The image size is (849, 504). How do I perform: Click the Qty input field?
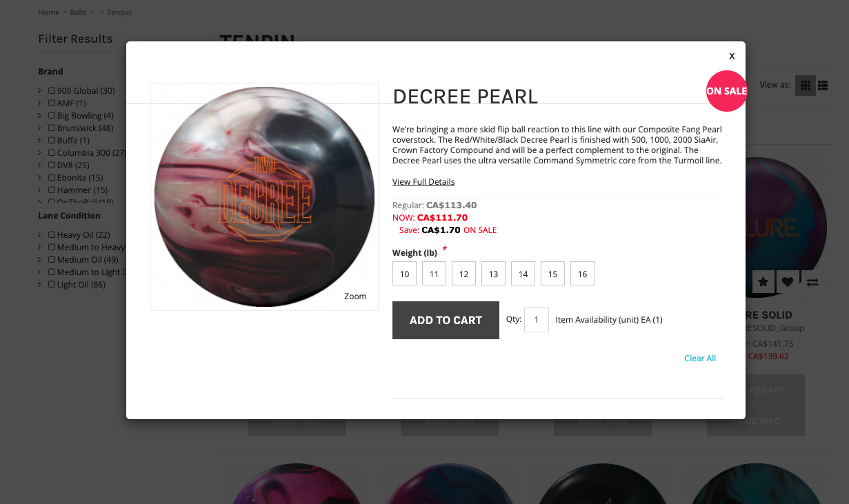537,320
